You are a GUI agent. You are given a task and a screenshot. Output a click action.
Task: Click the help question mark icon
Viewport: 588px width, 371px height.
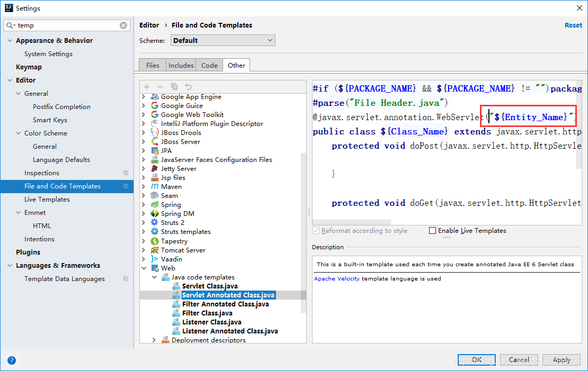click(12, 360)
